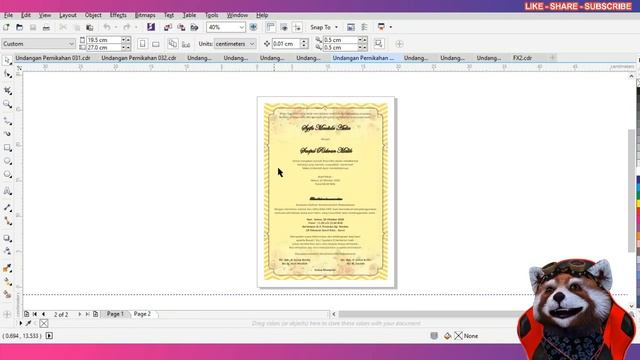Screen dimensions: 640x360
Task: Click the Full-screen preview icon
Action: pos(253,27)
